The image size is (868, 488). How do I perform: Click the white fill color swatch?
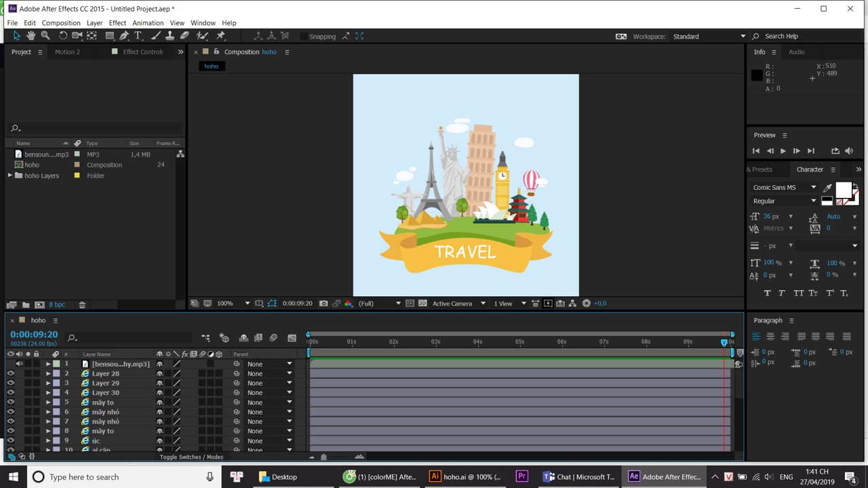[x=844, y=190]
